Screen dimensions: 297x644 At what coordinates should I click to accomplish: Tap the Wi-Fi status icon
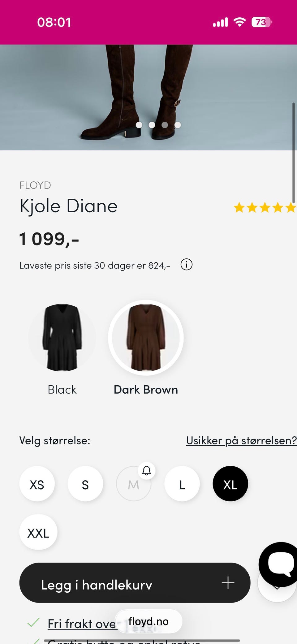(239, 22)
